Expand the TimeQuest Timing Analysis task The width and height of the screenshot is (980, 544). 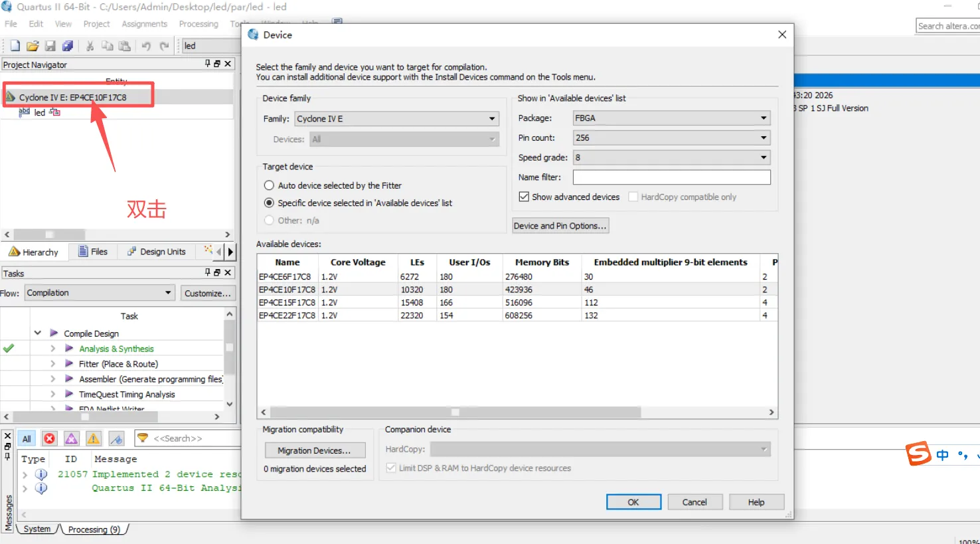52,394
